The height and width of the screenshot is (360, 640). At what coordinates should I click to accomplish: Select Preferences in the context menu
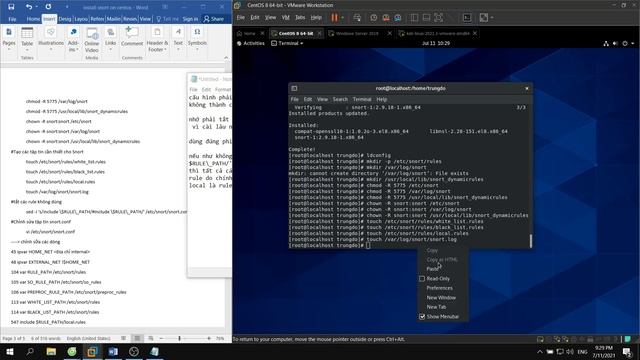440,288
